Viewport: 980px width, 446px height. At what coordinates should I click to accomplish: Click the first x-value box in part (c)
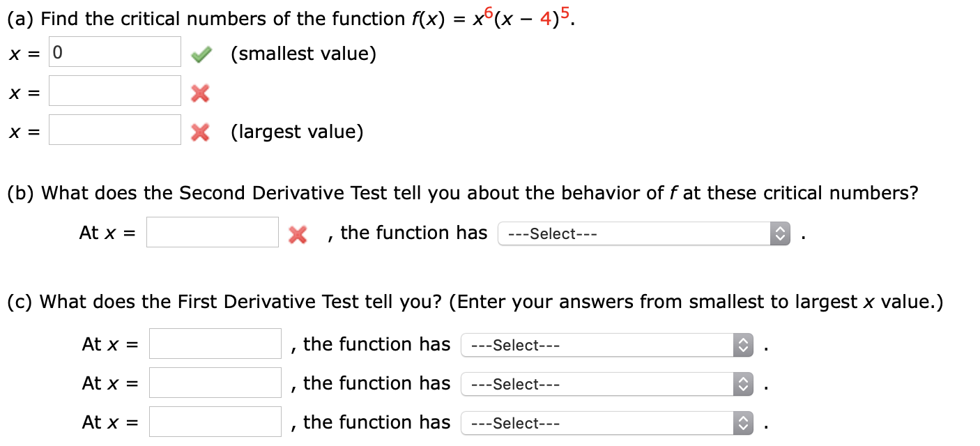click(214, 343)
